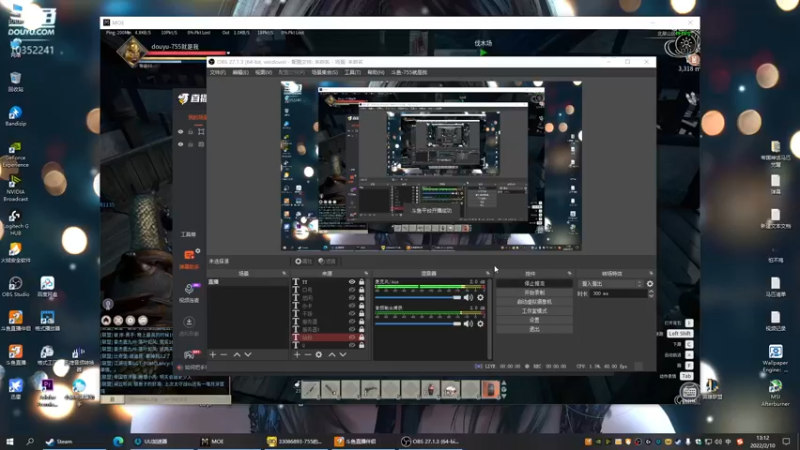This screenshot has width=800, height=450.
Task: Open desktop audio mixer settings gear
Action: point(480,323)
